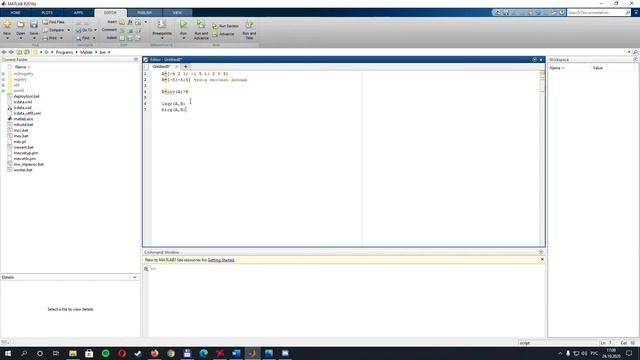Click the Go To icon
This screenshot has width=640, height=360.
point(78,30)
